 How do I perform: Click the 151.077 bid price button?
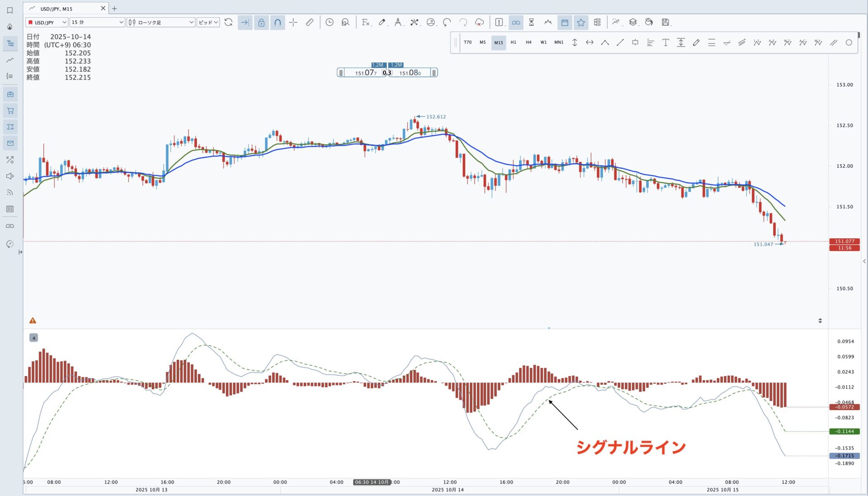point(365,73)
